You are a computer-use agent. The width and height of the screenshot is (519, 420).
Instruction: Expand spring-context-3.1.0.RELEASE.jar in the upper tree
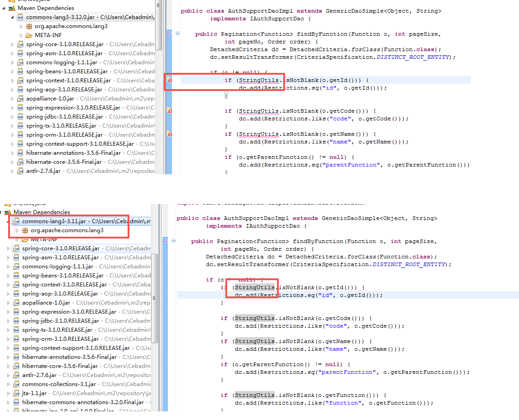point(13,81)
